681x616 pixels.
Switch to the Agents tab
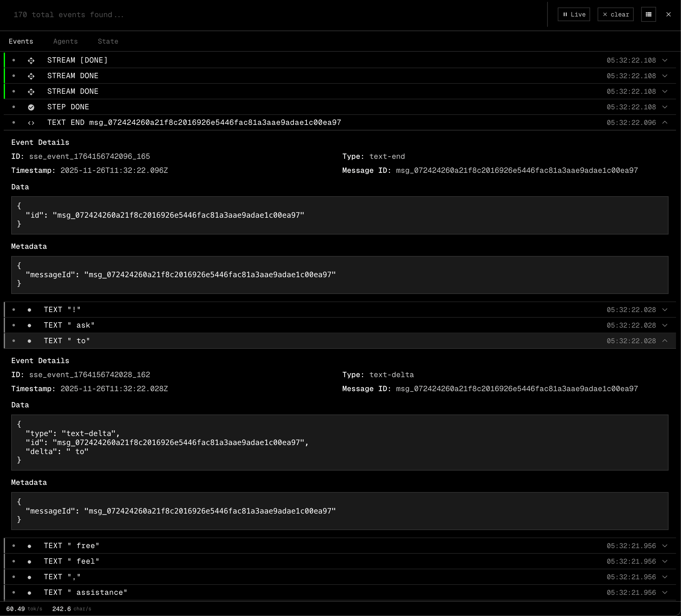[66, 41]
